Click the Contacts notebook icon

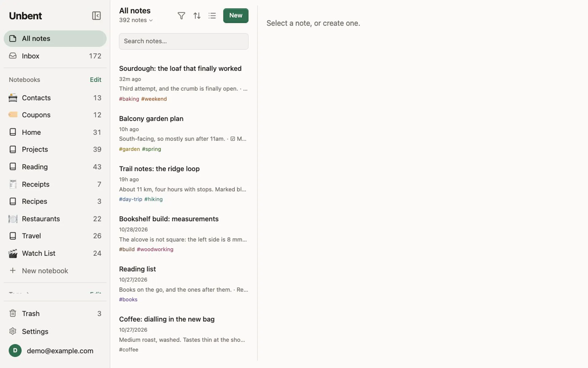click(13, 98)
